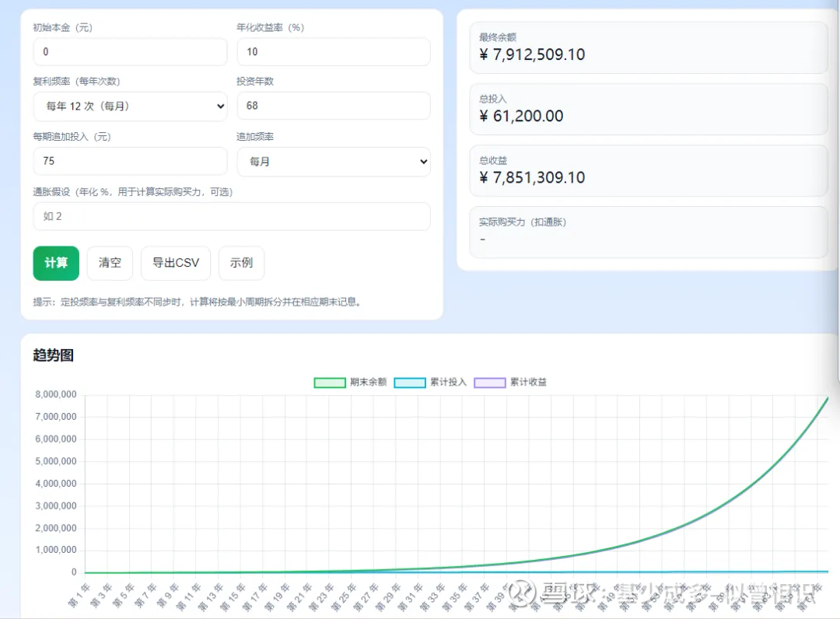Open the 复利频率 dropdown

coord(130,107)
